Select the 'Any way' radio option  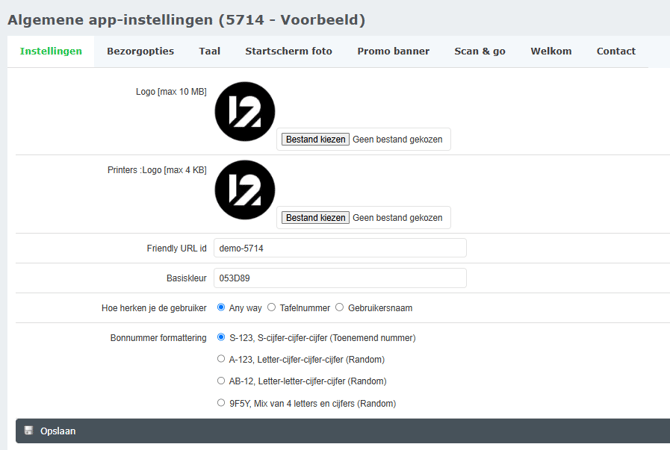221,308
